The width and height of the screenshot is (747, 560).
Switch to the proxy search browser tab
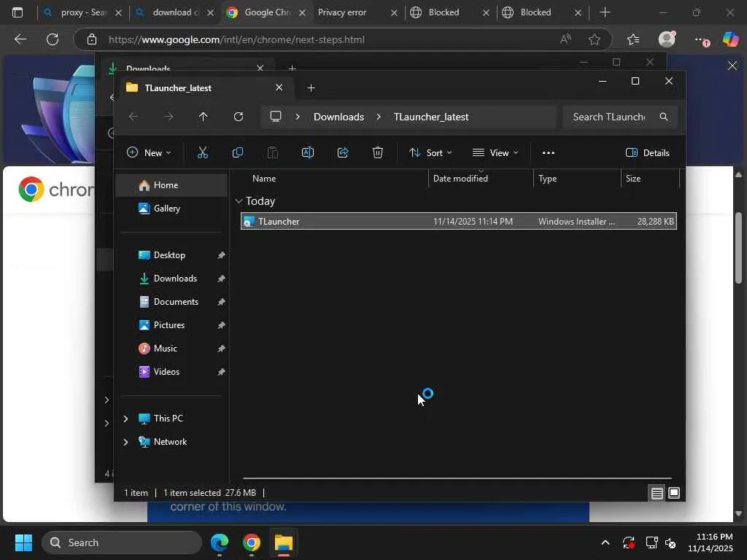[x=82, y=12]
